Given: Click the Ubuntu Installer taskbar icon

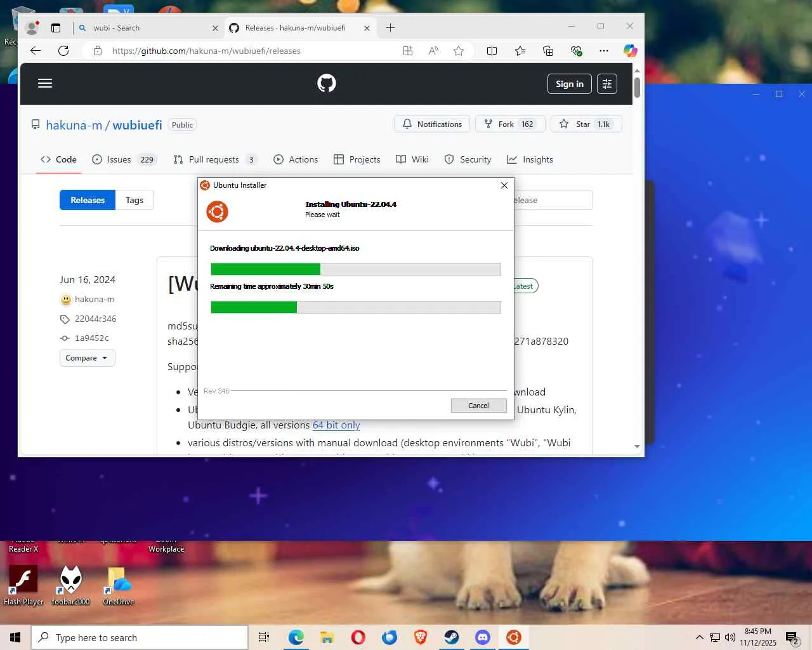Looking at the screenshot, I should (514, 637).
